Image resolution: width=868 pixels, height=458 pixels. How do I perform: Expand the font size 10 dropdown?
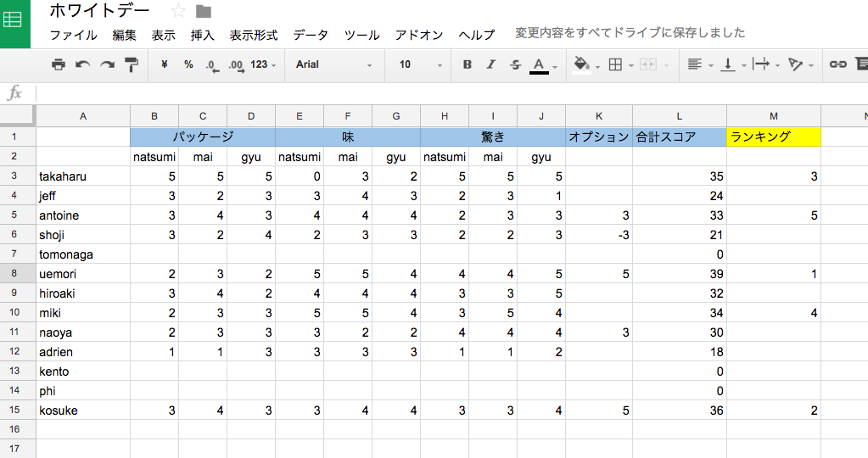tap(421, 64)
